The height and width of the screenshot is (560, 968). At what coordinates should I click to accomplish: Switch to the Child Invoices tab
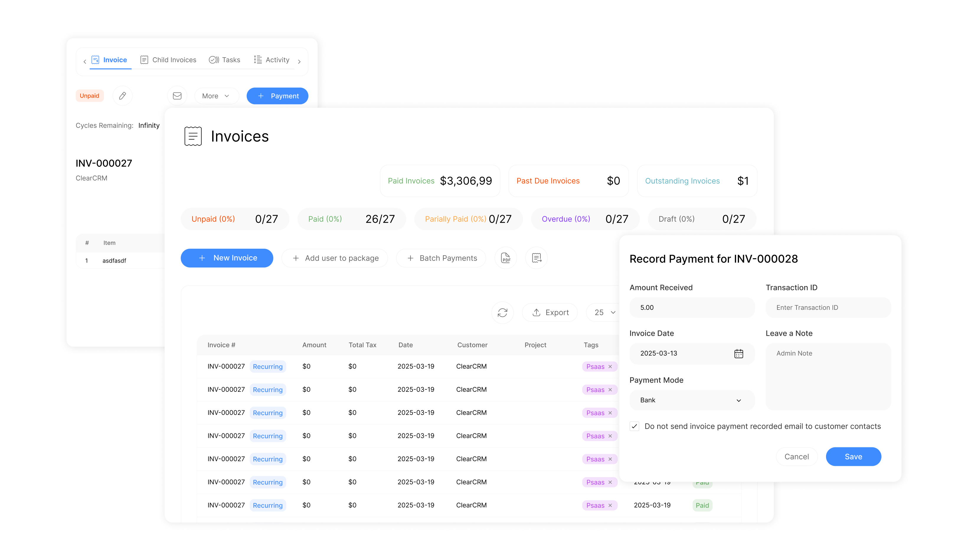[168, 60]
